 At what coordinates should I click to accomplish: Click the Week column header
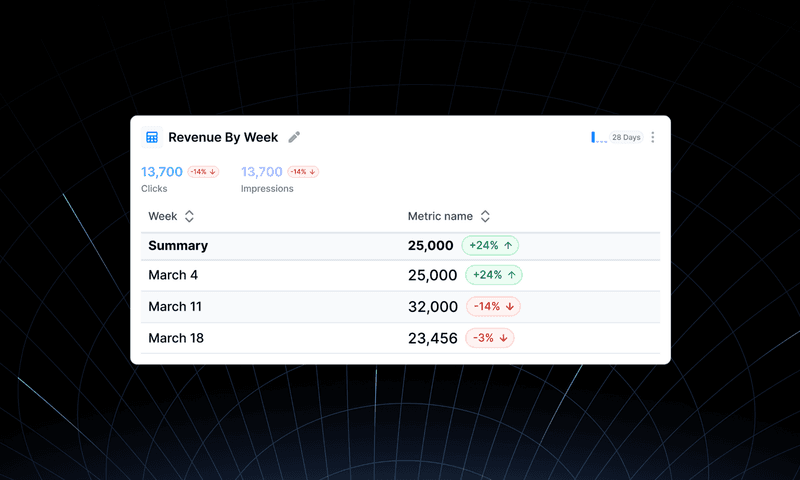[x=163, y=216]
